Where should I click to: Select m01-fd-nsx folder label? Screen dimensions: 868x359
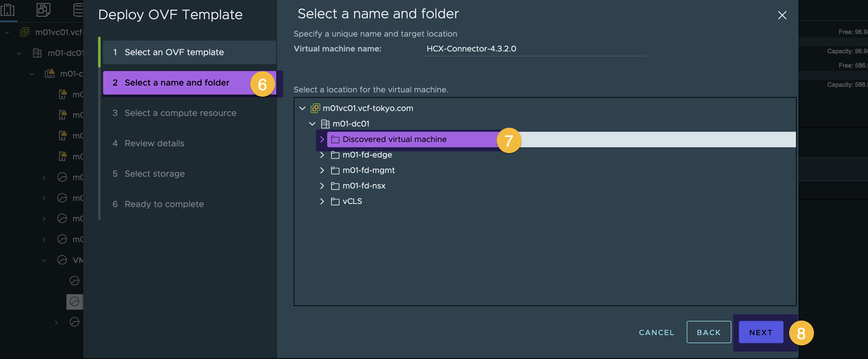pos(364,186)
